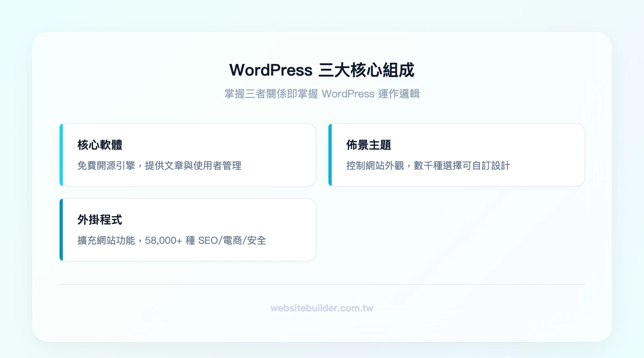Select the "外掛程式" card heading
Screen dimensions: 644x358
pos(100,220)
